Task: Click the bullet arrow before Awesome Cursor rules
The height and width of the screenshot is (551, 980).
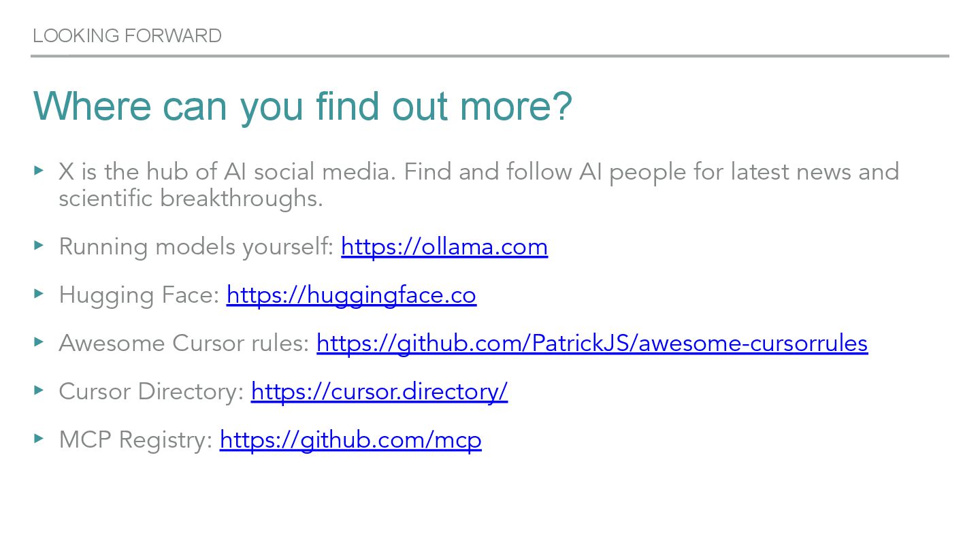Action: pyautogui.click(x=39, y=341)
